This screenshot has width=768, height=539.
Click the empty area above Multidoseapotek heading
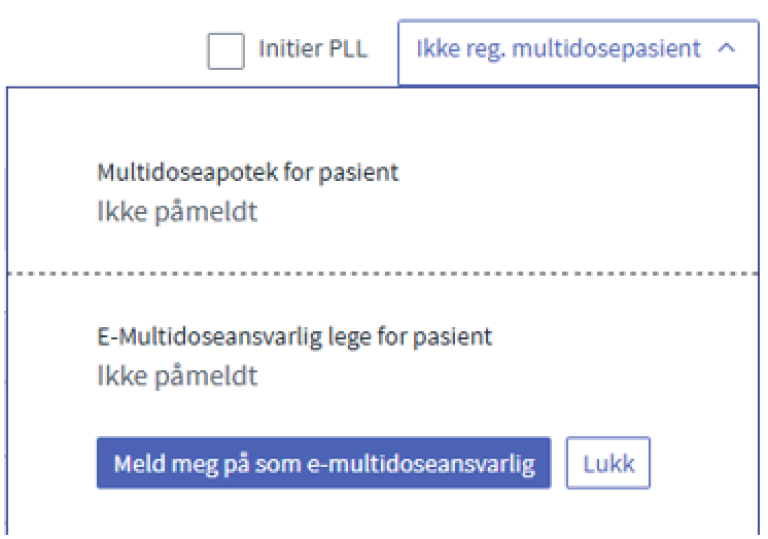(382, 125)
